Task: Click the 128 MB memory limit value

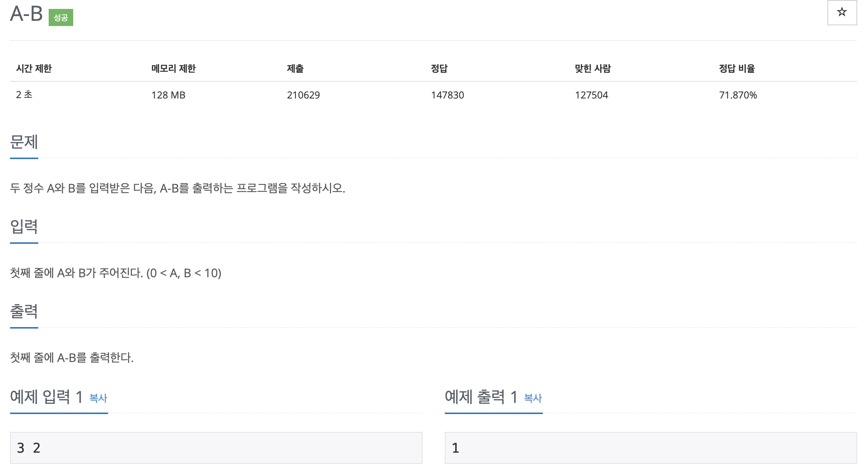Action: coord(168,95)
